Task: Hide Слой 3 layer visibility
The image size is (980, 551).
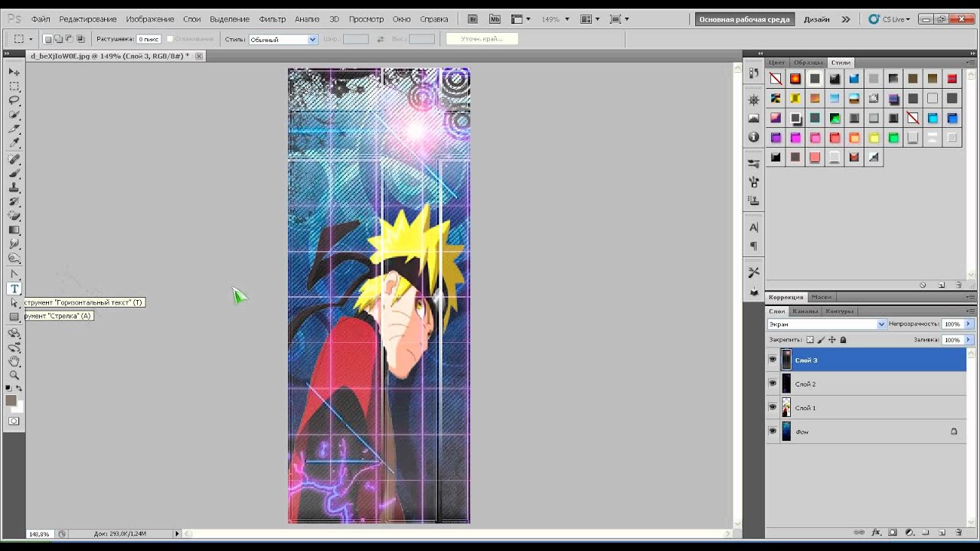Action: [773, 360]
